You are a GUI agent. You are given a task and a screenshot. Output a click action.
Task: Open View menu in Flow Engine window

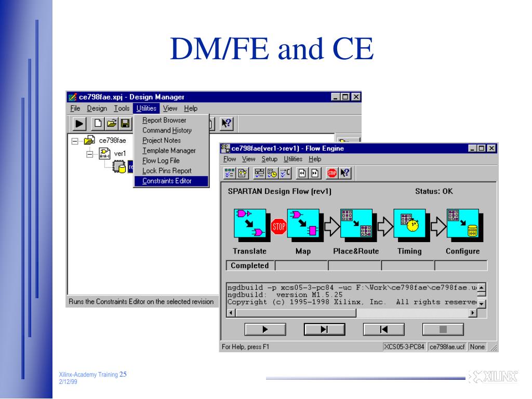[249, 159]
